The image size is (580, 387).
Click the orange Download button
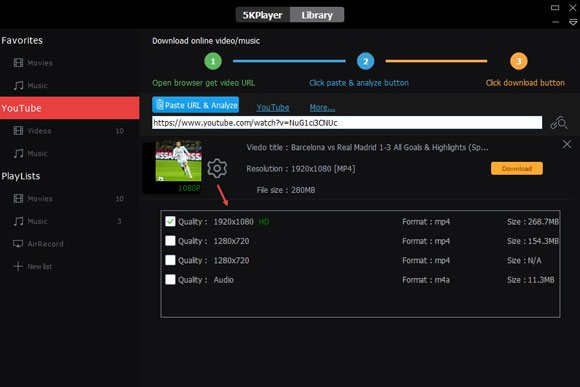(517, 168)
